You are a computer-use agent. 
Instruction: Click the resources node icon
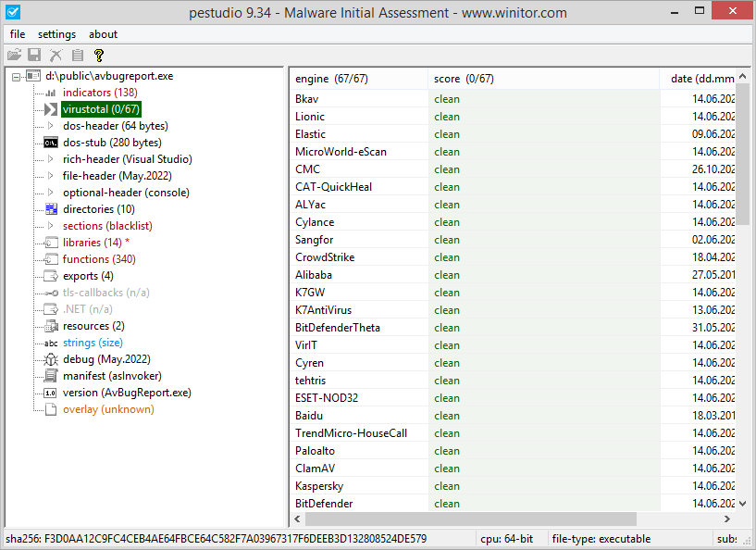51,326
